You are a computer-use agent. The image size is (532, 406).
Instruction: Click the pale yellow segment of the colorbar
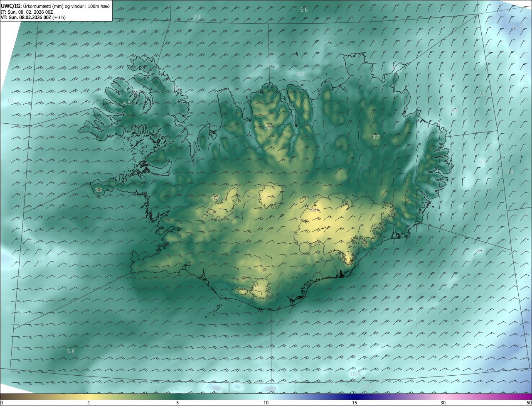pyautogui.click(x=89, y=397)
